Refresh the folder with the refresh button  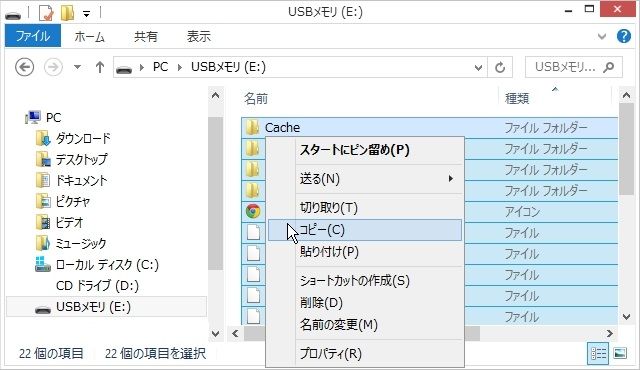[x=500, y=67]
